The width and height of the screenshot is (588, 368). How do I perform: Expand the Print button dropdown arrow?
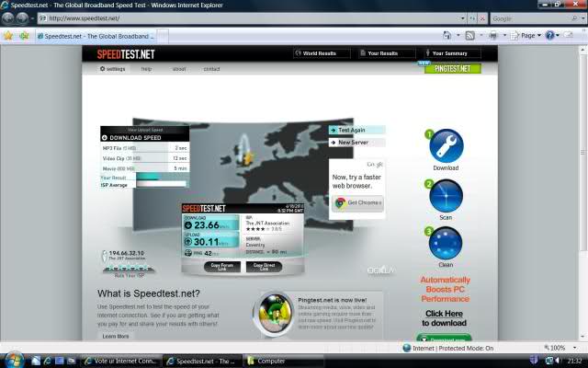point(504,35)
